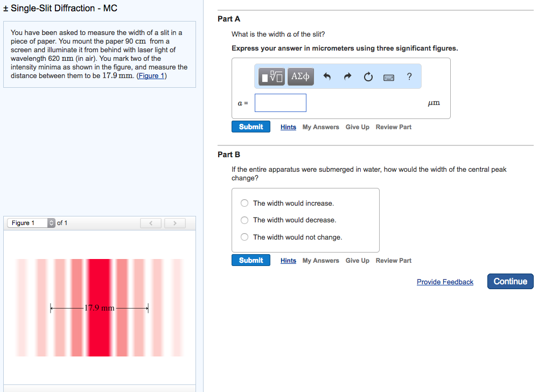Click the Provide Feedback link
Viewport: 545px width, 392px height.
click(445, 282)
